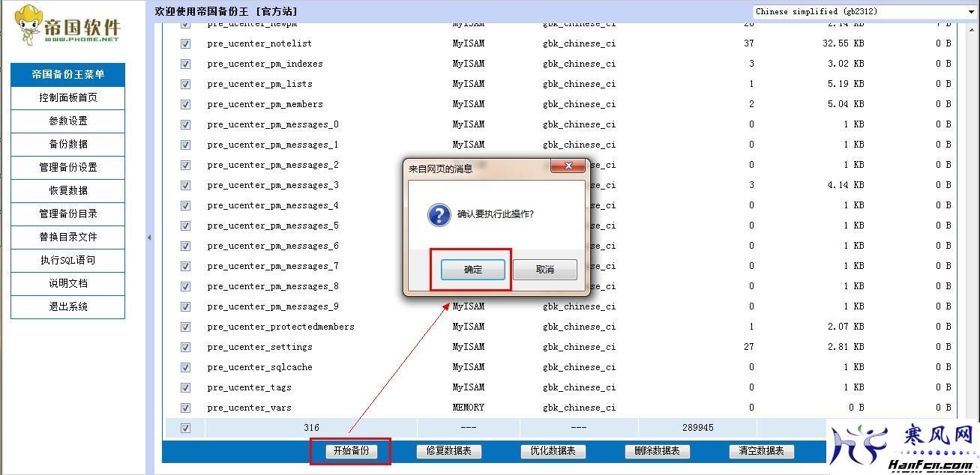Select 退出系统 menu item
The height and width of the screenshot is (475, 980).
68,307
